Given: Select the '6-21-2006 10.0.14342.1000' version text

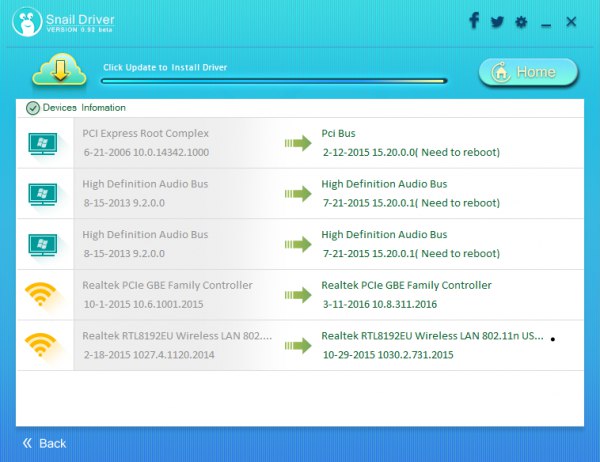Looking at the screenshot, I should pos(146,152).
